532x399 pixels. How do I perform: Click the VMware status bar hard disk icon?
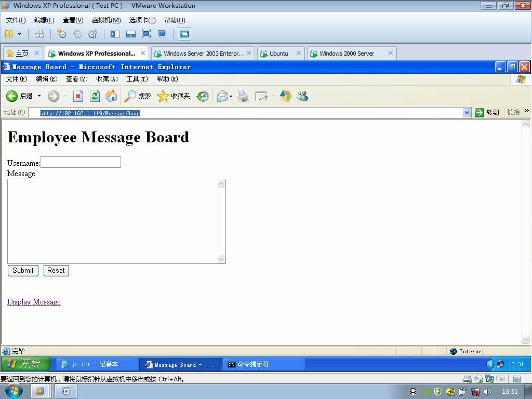point(468,379)
